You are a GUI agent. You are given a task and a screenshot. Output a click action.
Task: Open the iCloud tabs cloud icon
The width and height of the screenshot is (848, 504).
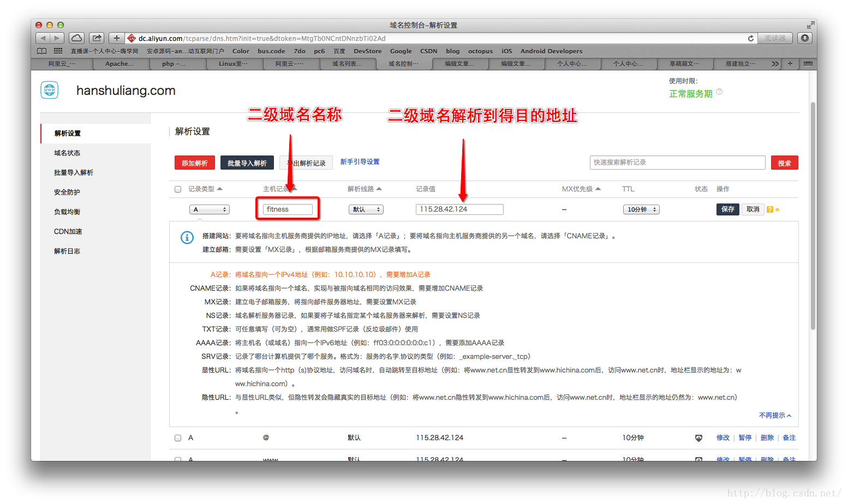pyautogui.click(x=76, y=38)
